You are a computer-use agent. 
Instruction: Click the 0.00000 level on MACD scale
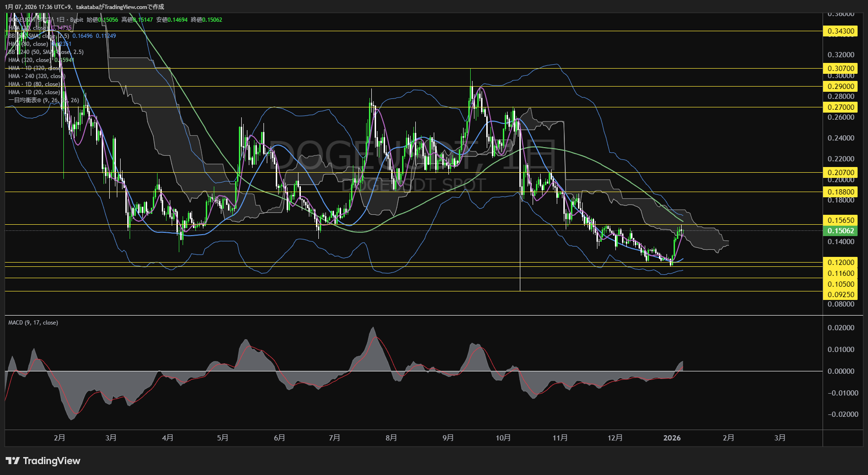pyautogui.click(x=841, y=371)
